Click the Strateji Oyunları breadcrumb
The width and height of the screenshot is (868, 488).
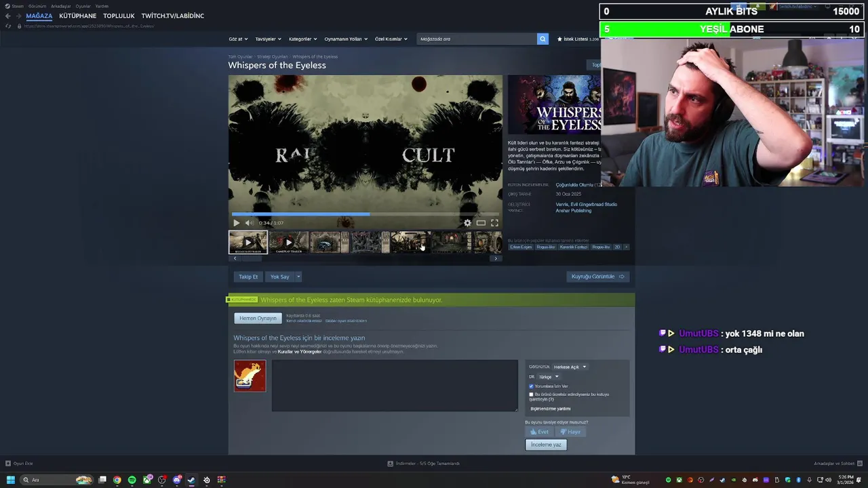[x=272, y=56]
